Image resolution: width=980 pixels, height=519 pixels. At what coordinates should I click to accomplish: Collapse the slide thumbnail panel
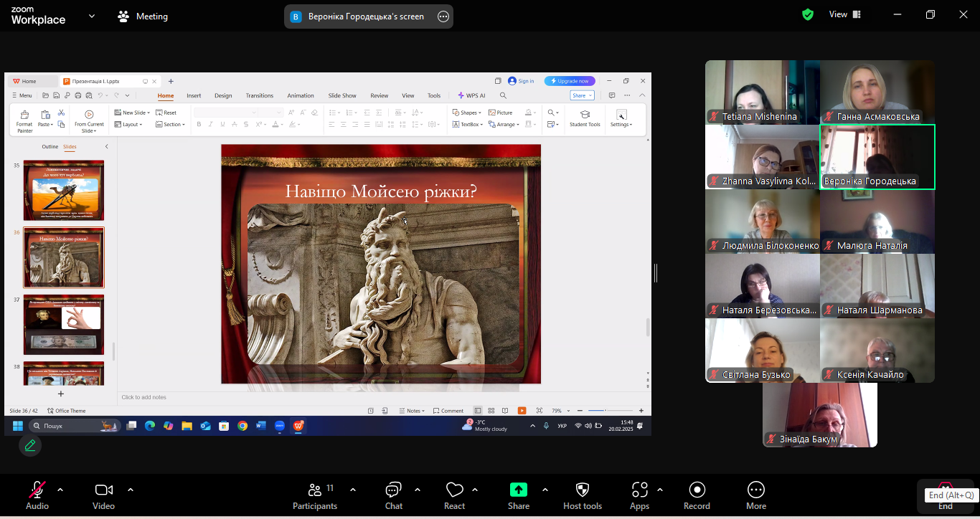pos(107,146)
